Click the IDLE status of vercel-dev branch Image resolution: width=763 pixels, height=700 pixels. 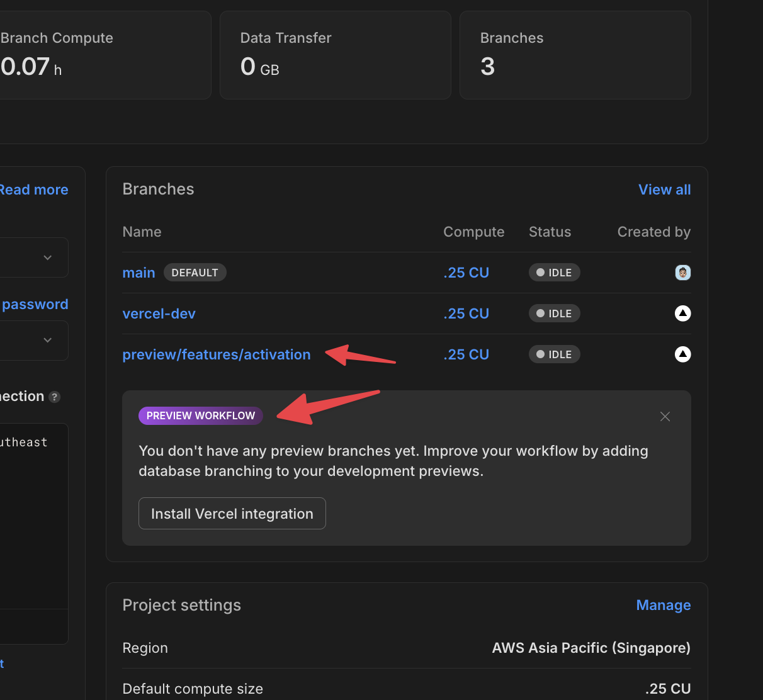click(555, 313)
